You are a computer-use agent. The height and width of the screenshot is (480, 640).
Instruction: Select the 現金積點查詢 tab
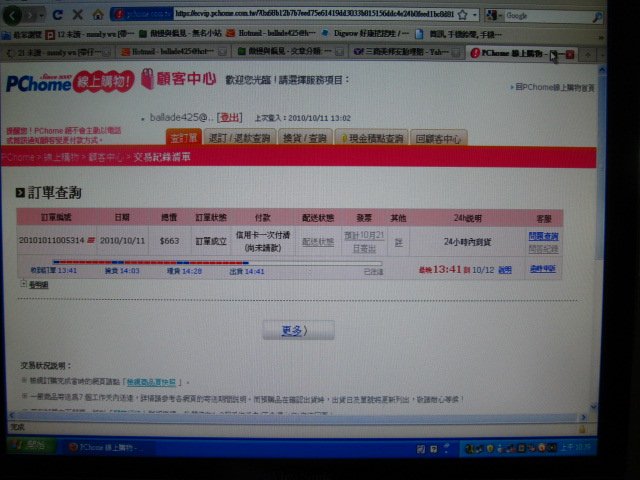(x=372, y=138)
